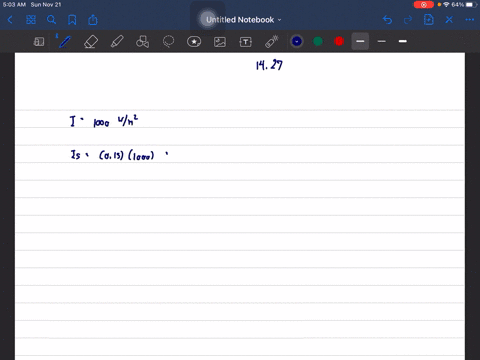Open the search magnifier

[51, 20]
